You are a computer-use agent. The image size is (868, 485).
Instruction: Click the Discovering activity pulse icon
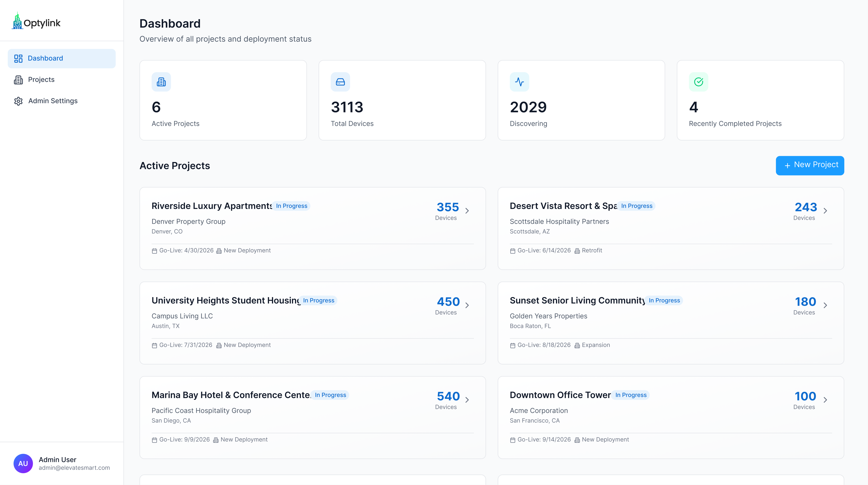point(519,82)
